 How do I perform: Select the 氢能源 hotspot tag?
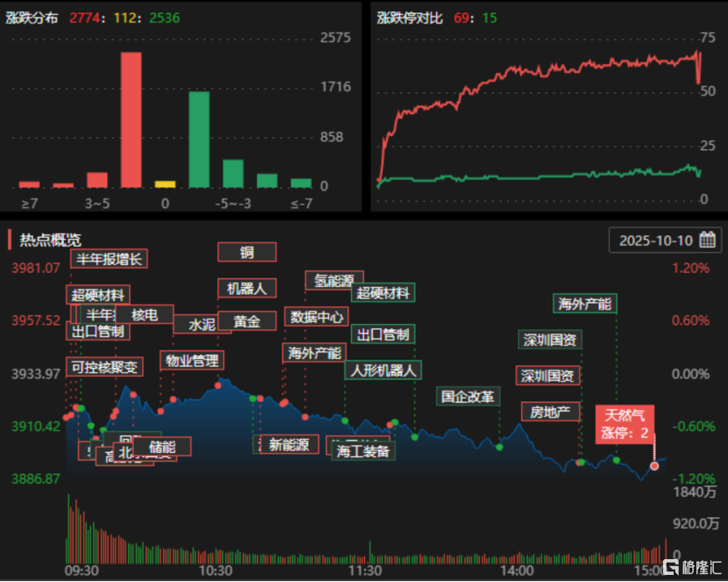pos(333,281)
